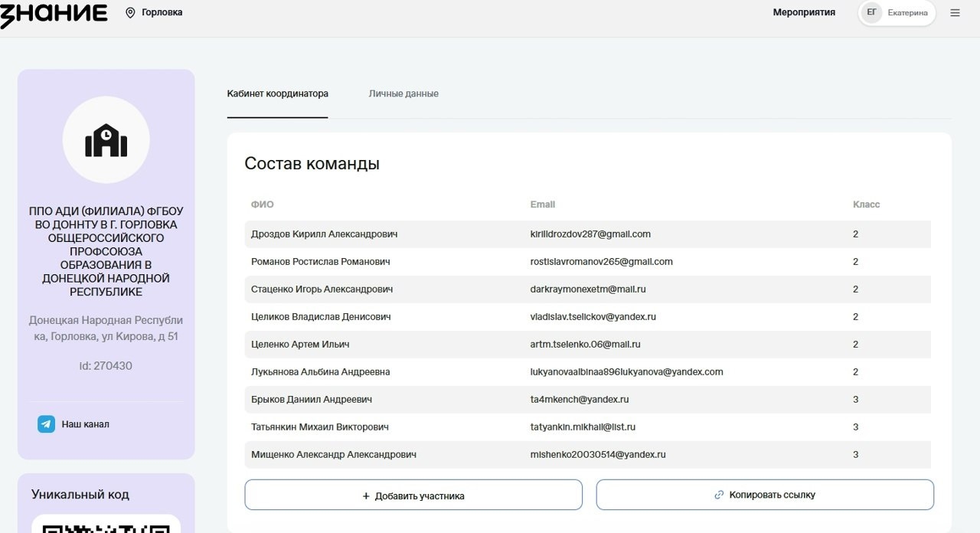
Task: Click email rostislavromanov265@gmail.com
Action: click(601, 261)
